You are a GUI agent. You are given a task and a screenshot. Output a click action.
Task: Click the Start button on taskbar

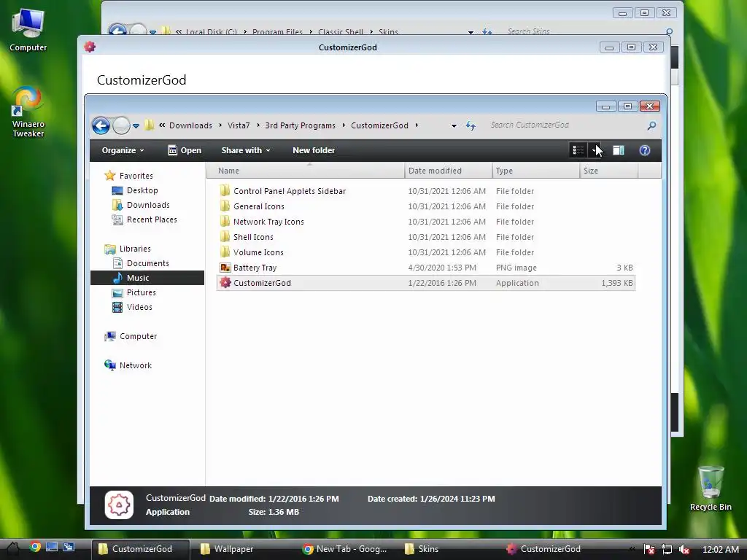[x=13, y=549]
